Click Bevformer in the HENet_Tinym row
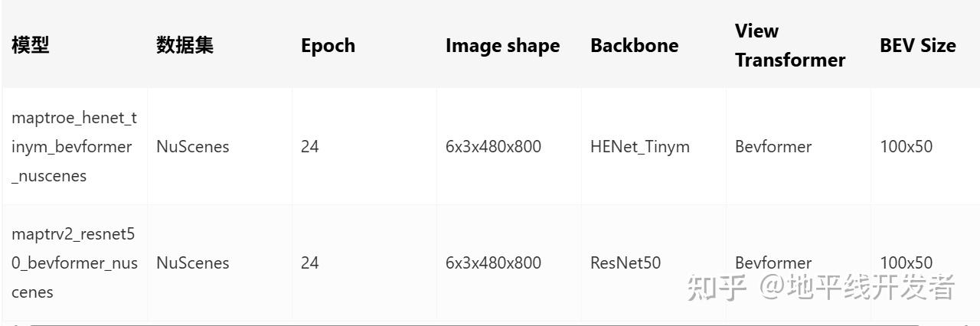980x326 pixels. pos(773,146)
